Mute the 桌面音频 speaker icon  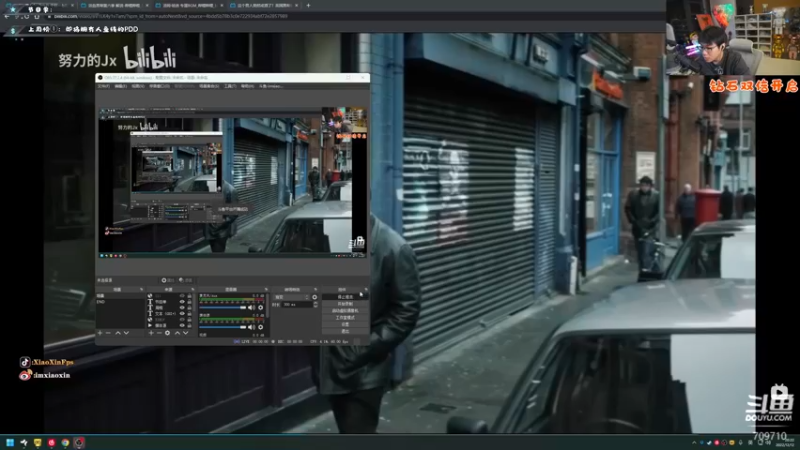251,327
